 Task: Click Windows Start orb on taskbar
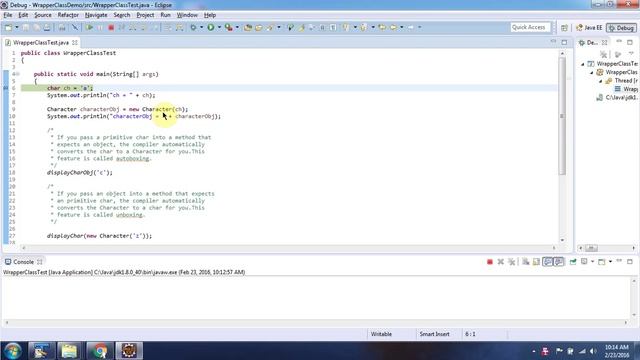tap(13, 351)
